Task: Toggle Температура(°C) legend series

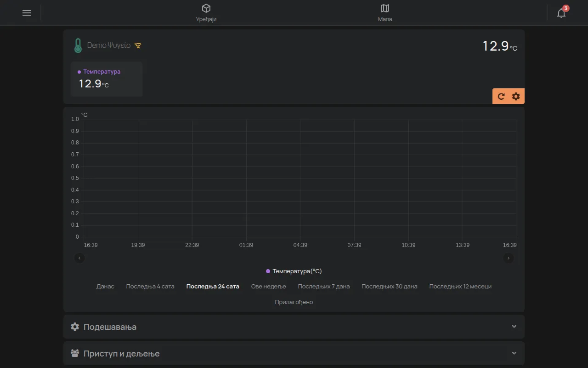Action: pyautogui.click(x=294, y=271)
